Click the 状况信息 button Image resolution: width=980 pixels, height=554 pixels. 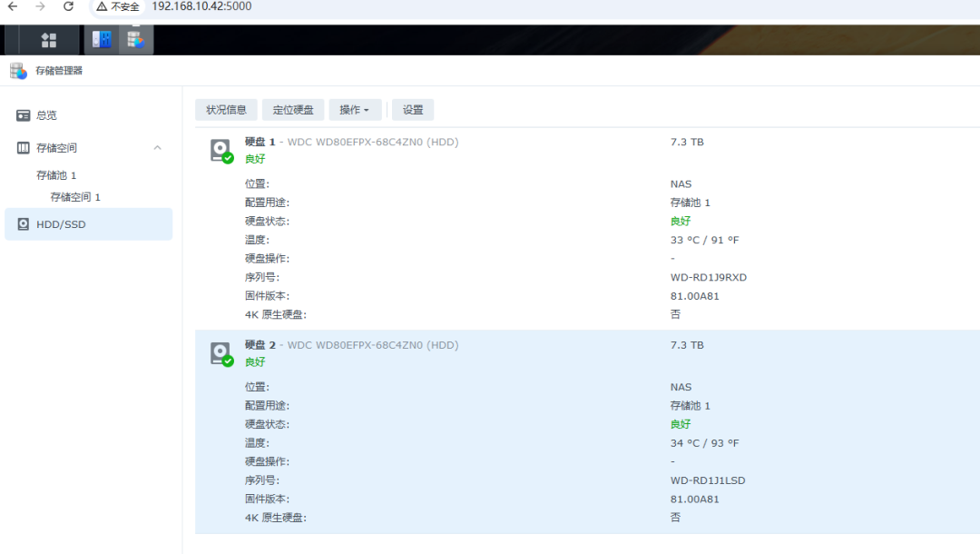(226, 110)
